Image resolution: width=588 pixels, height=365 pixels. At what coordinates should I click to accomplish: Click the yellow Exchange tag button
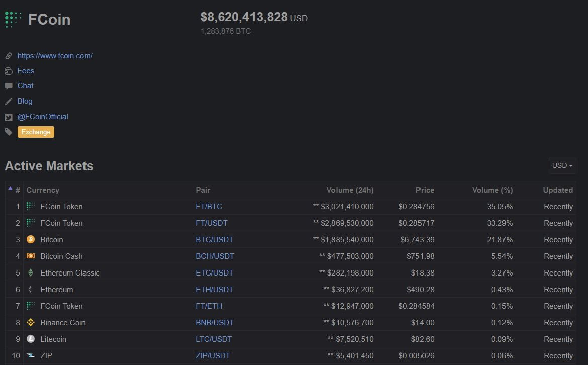click(36, 132)
